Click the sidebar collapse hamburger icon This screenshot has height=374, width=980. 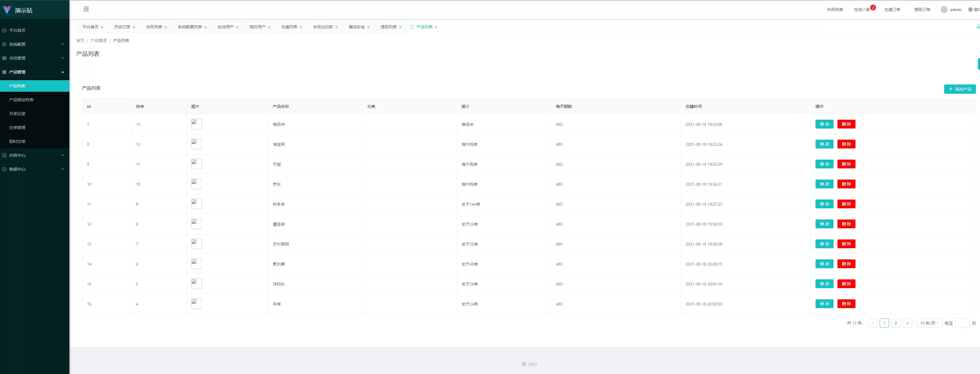(86, 9)
